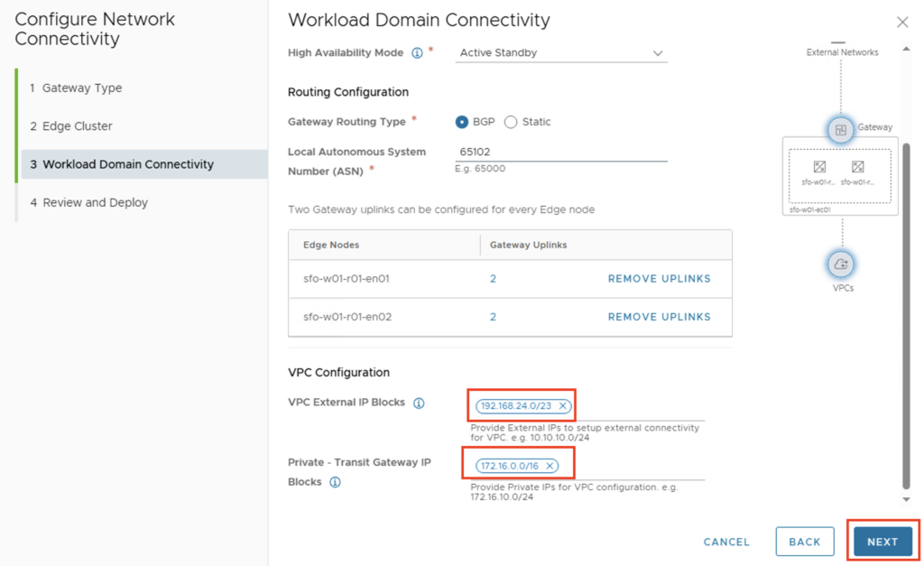This screenshot has width=924, height=566.
Task: Click the vertical scrollbar of the form
Action: (x=906, y=316)
